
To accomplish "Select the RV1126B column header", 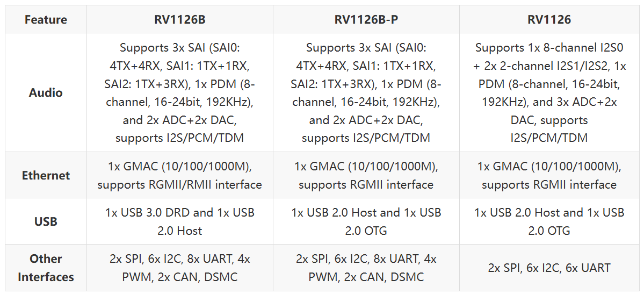I will pos(179,20).
